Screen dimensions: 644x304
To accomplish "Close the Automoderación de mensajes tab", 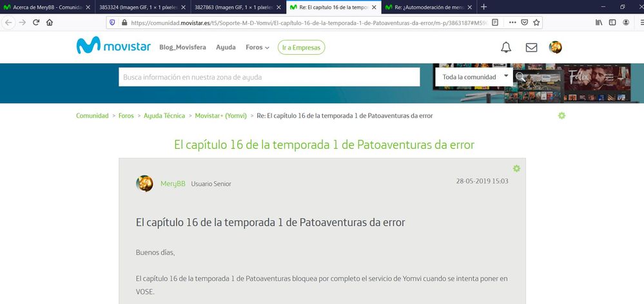I will point(469,7).
